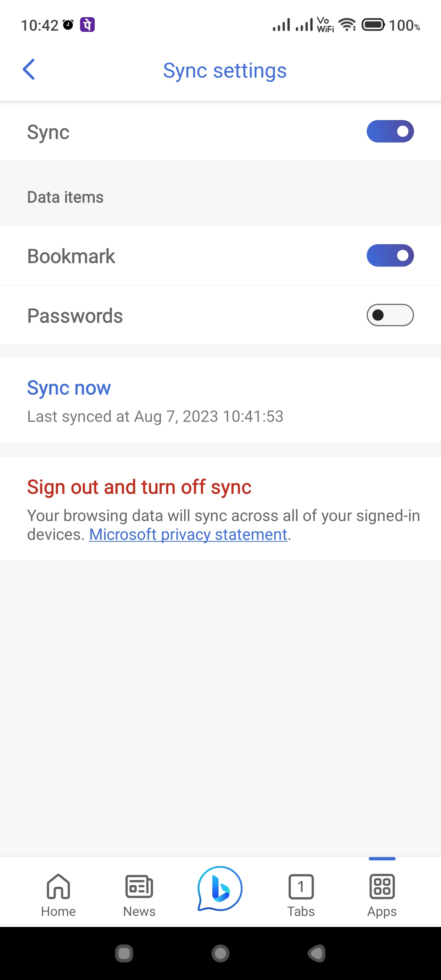Launch Bing chat from center icon

220,889
